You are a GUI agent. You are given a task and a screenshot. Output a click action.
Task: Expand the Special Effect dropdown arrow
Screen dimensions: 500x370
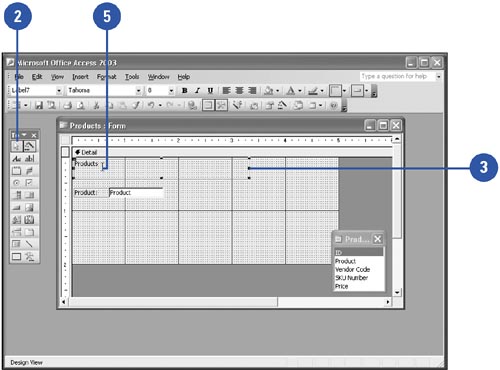pyautogui.click(x=367, y=91)
